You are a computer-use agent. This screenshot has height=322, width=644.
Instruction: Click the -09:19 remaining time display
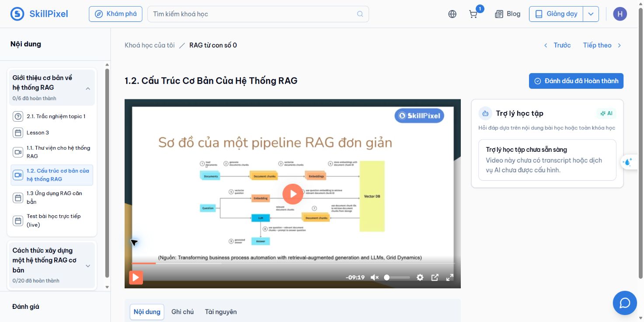point(355,277)
